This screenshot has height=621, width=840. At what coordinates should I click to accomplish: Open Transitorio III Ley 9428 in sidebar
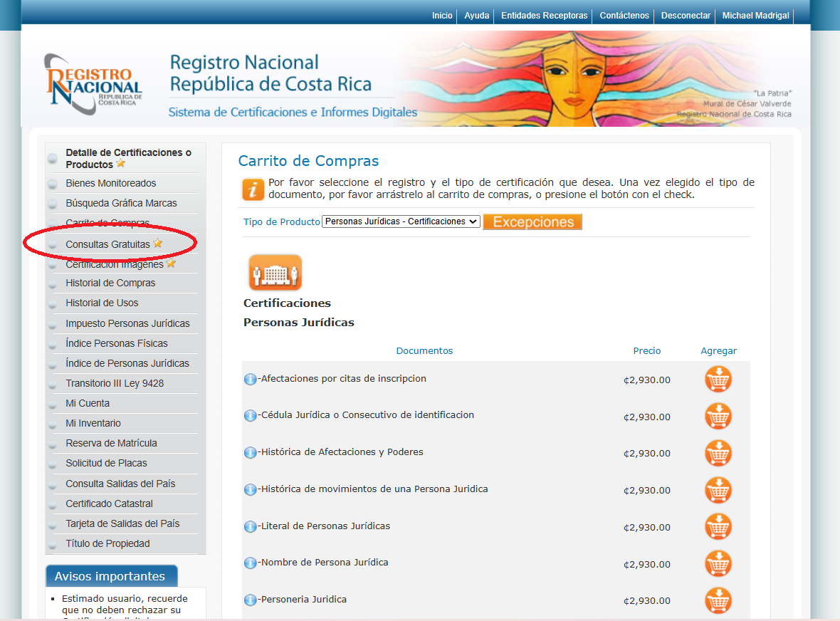click(x=115, y=383)
